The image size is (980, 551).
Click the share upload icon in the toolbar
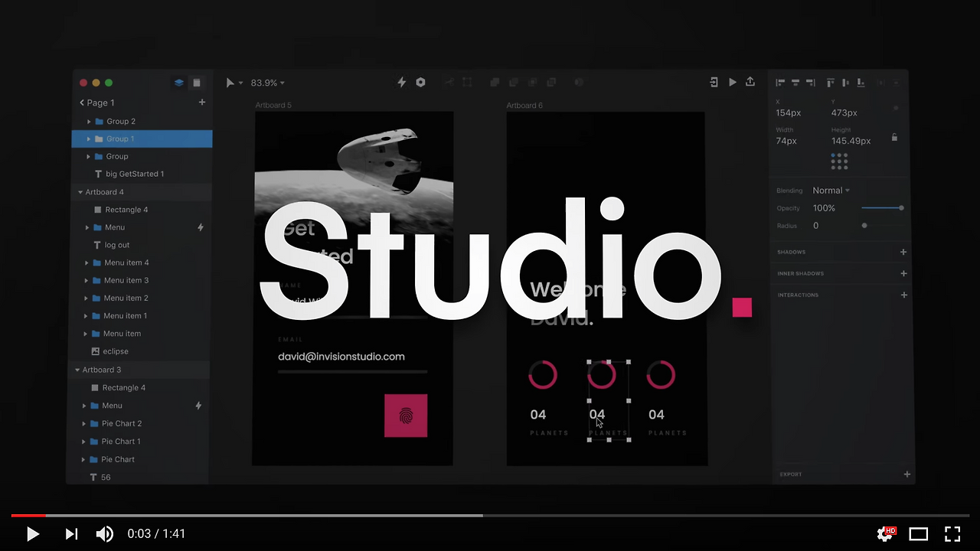pyautogui.click(x=750, y=82)
